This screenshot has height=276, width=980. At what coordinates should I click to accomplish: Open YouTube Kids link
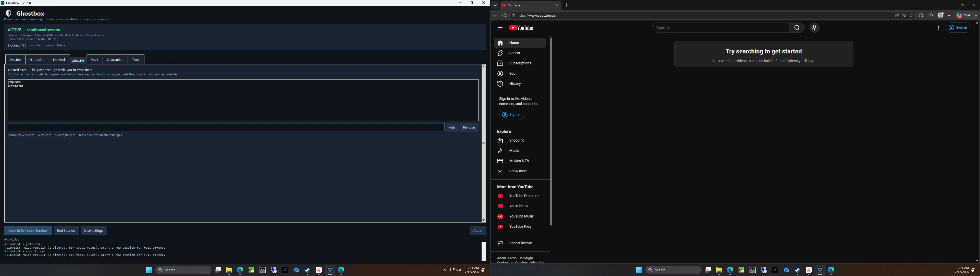point(520,227)
